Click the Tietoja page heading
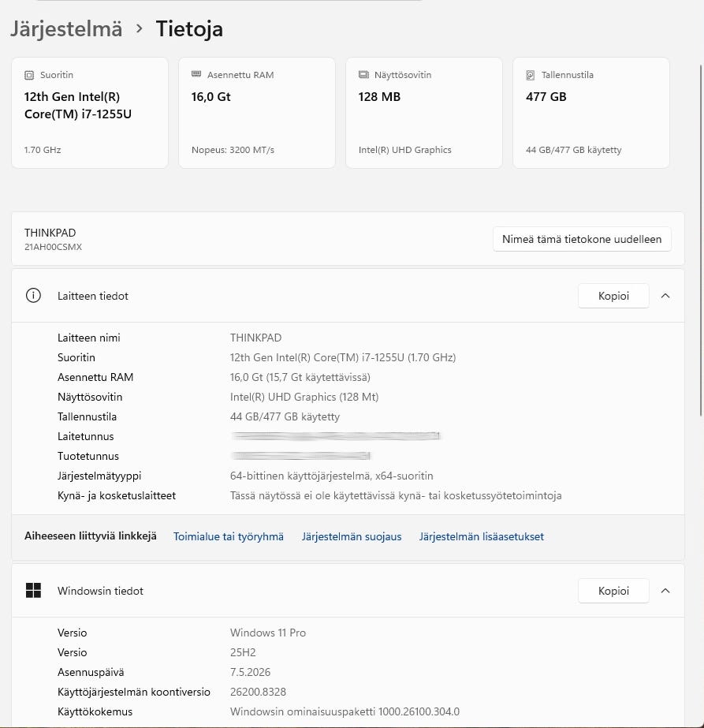This screenshot has height=728, width=704. (x=189, y=28)
